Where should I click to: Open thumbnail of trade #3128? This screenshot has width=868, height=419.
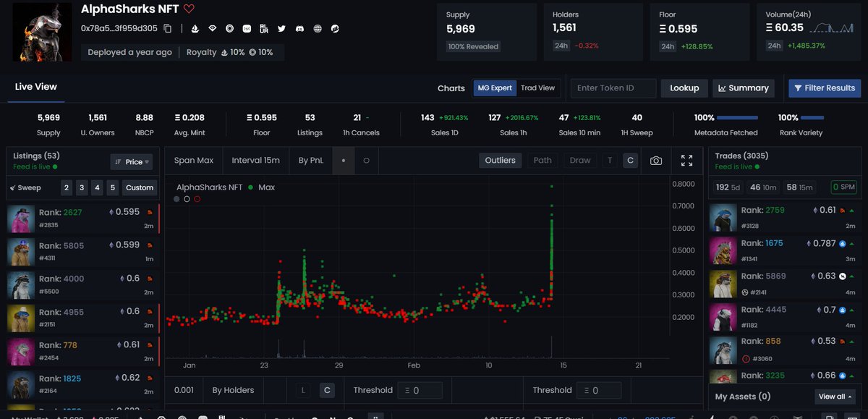coord(723,216)
